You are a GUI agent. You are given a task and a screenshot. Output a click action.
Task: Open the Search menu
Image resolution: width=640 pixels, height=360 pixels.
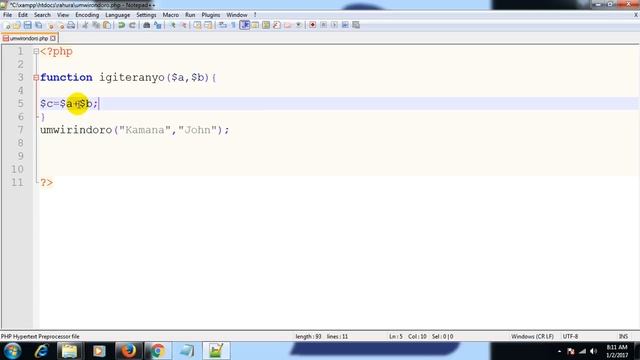tap(42, 15)
